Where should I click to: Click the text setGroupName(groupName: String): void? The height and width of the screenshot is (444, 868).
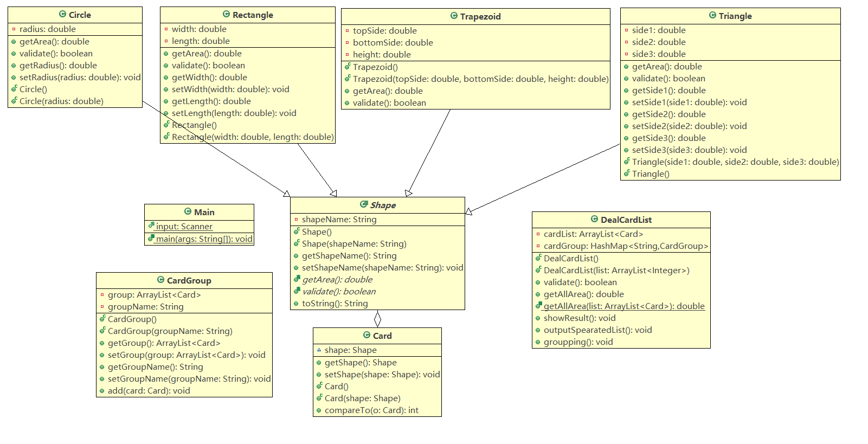click(189, 378)
